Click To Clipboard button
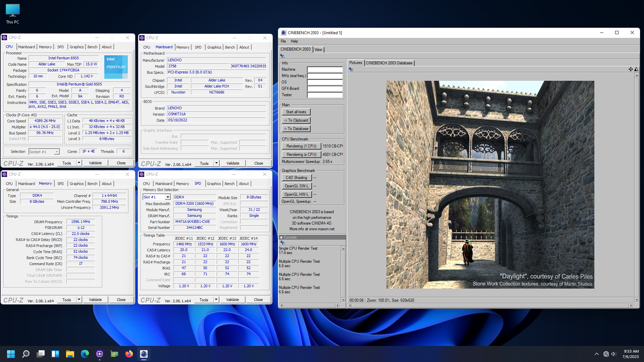The image size is (644, 362). coord(296,120)
